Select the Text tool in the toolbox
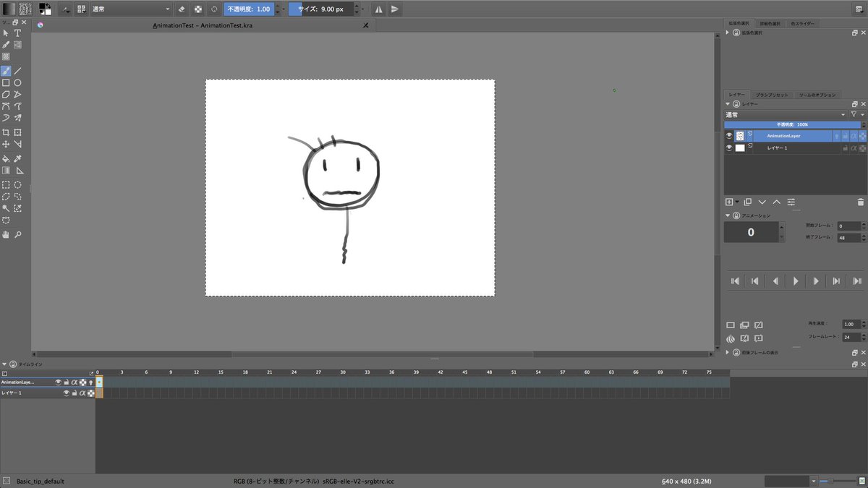 click(17, 33)
